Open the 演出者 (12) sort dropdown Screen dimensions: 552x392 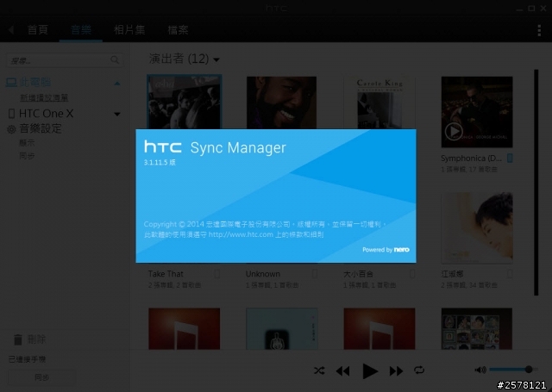click(x=184, y=59)
